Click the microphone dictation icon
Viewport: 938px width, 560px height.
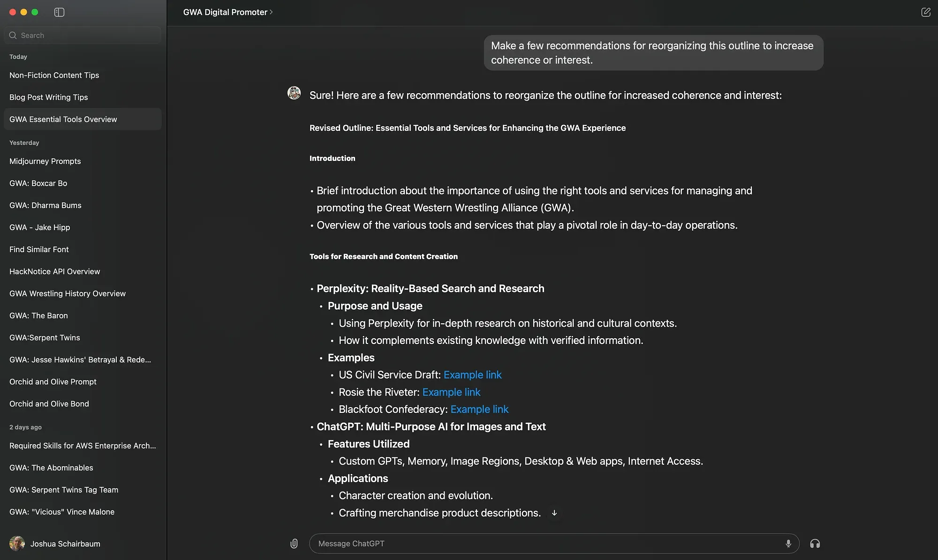point(788,544)
